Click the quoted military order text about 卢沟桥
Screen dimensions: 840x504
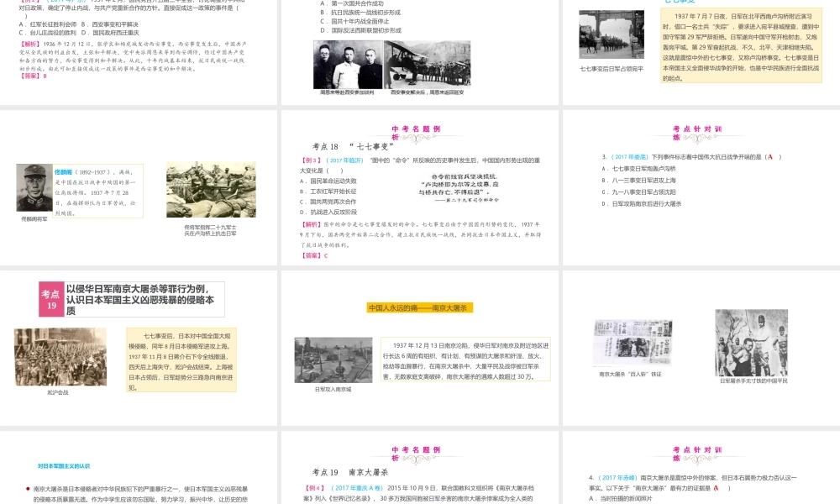(459, 187)
